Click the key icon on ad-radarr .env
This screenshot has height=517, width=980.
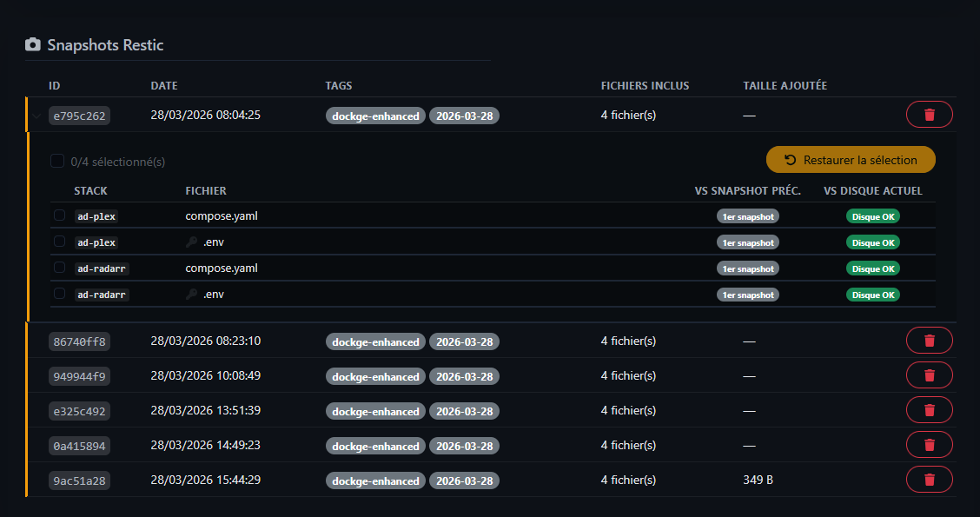[x=192, y=295]
